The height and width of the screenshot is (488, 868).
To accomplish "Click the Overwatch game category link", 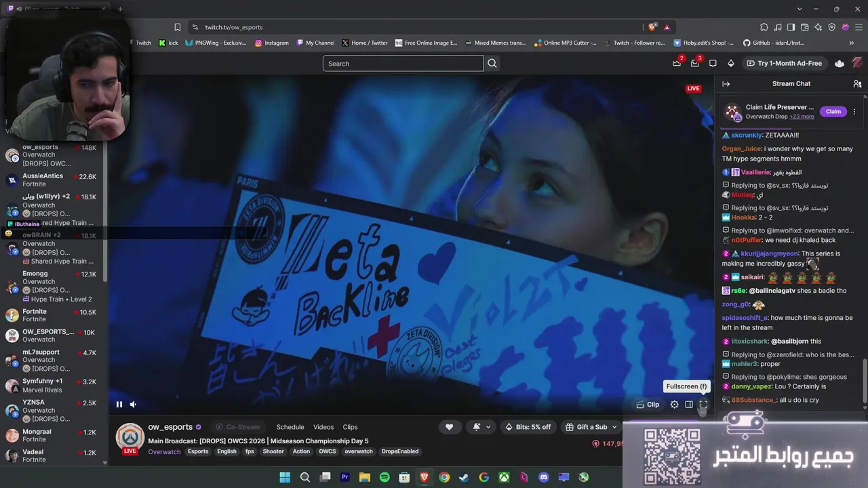I will click(164, 451).
